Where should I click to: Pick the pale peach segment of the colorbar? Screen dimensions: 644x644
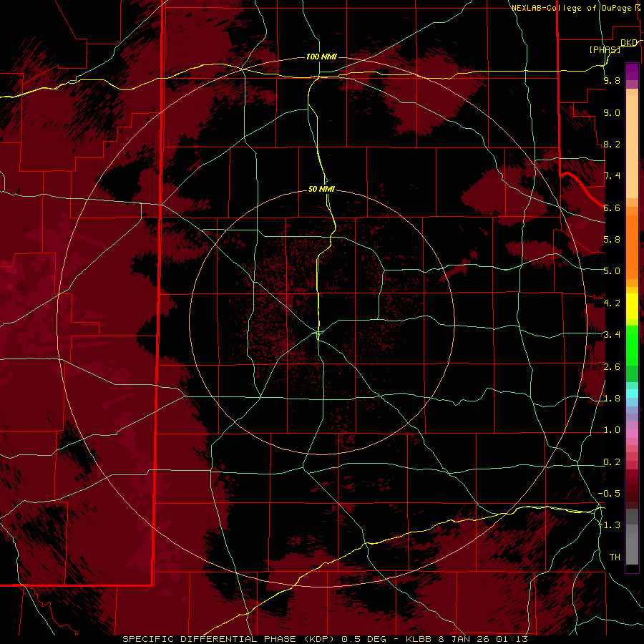pyautogui.click(x=632, y=148)
